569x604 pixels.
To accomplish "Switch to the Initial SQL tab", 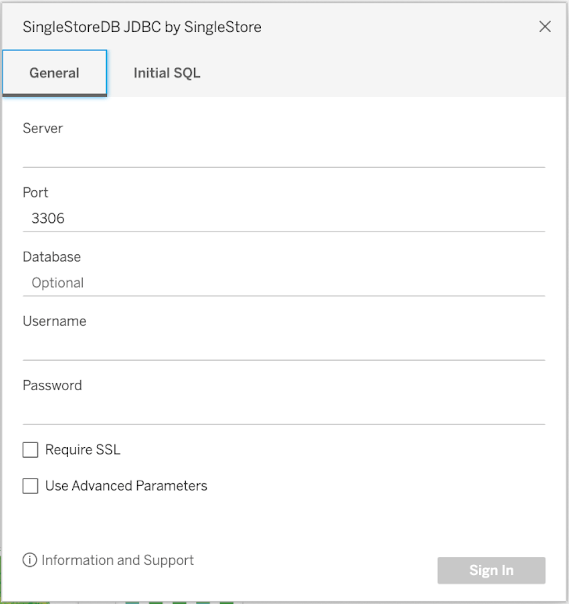I will [167, 73].
